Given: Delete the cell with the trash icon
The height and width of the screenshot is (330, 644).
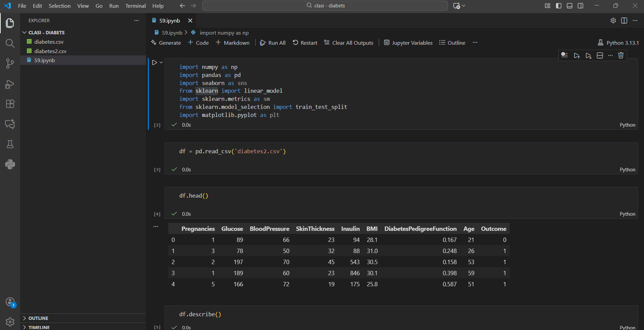Looking at the screenshot, I should tap(621, 55).
